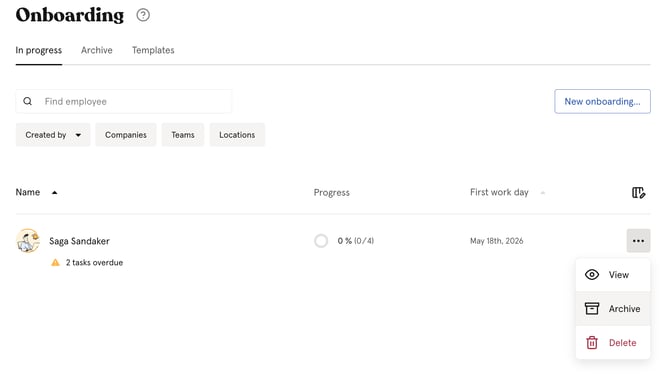Click the overdue warning triangle icon
This screenshot has width=670, height=374.
tap(55, 262)
